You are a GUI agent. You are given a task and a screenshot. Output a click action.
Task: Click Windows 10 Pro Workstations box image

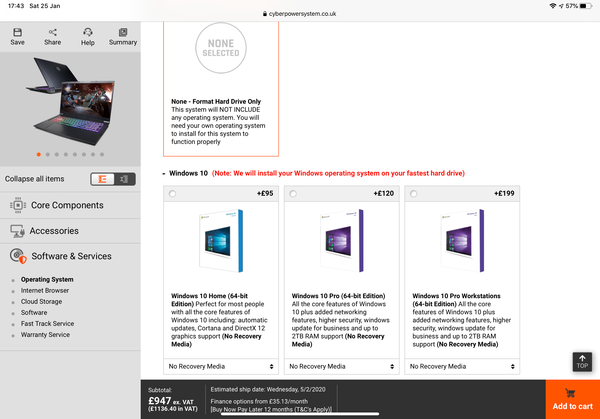462,241
